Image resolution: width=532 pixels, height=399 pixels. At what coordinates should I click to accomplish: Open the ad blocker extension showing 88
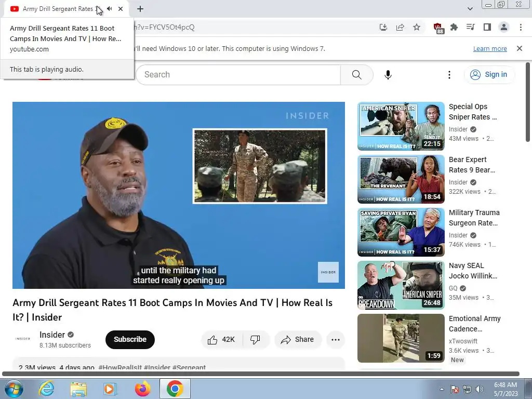(438, 28)
